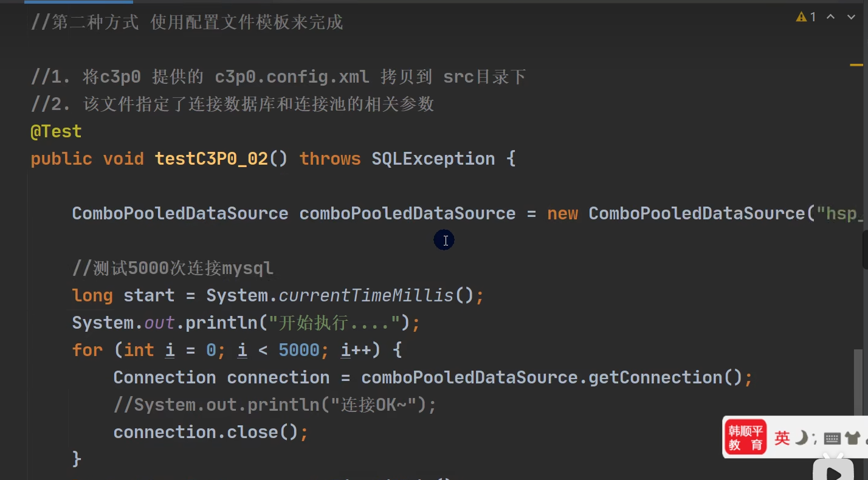Click SQLException in the throws clause

coord(433,159)
